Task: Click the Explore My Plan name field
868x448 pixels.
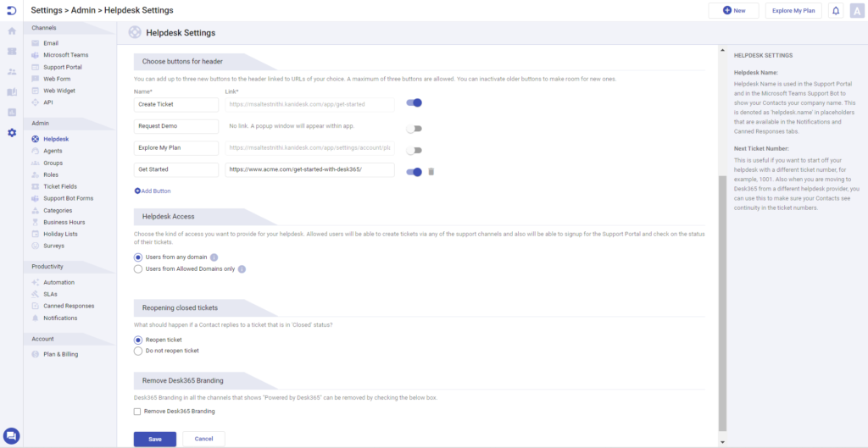Action: pos(176,148)
